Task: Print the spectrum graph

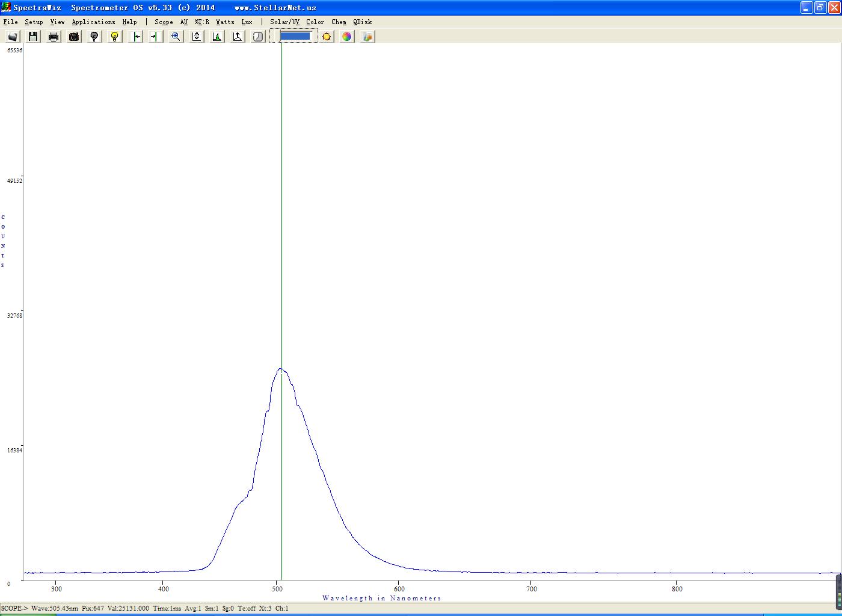Action: pyautogui.click(x=54, y=37)
